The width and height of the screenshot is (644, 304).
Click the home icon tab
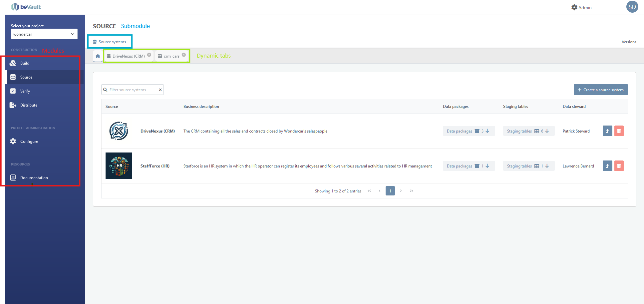[x=98, y=56]
